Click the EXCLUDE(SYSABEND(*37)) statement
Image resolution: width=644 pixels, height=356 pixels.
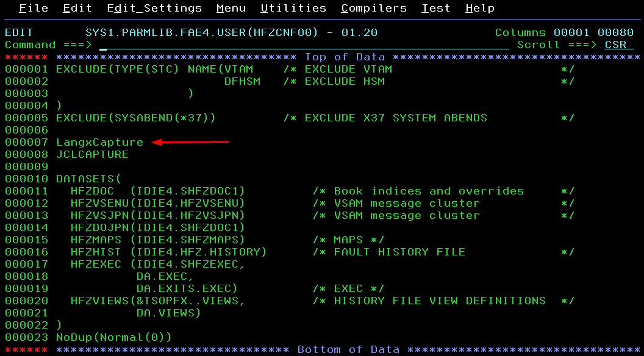[x=136, y=118]
